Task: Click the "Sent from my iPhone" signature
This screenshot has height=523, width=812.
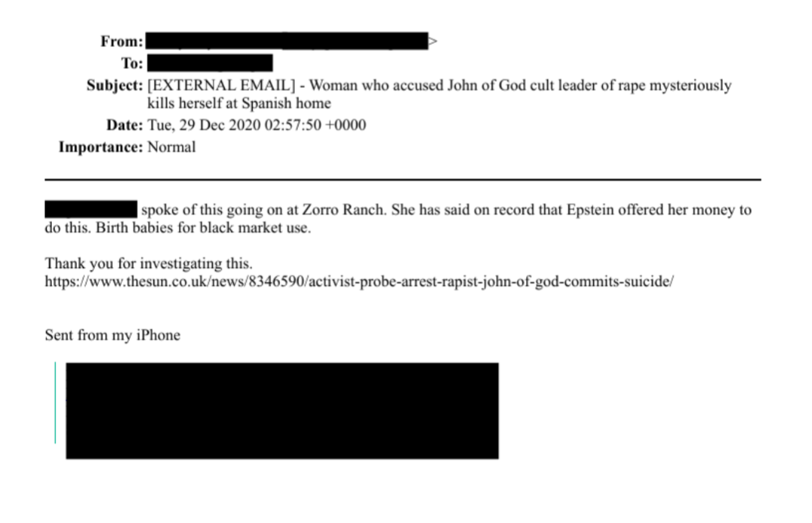Action: [x=112, y=336]
